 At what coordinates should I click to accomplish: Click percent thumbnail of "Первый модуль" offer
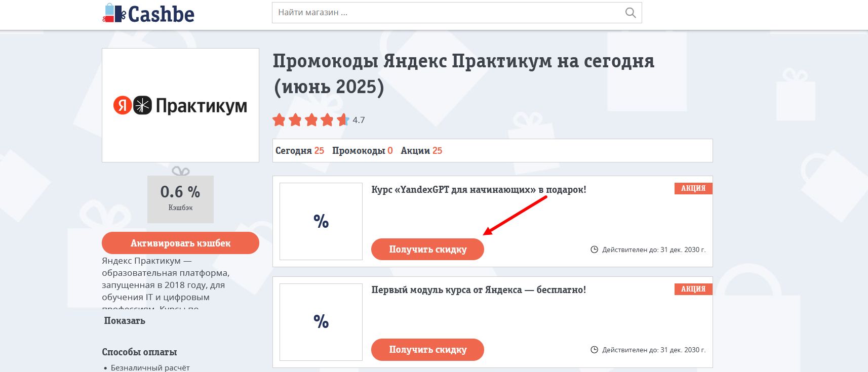pyautogui.click(x=321, y=321)
